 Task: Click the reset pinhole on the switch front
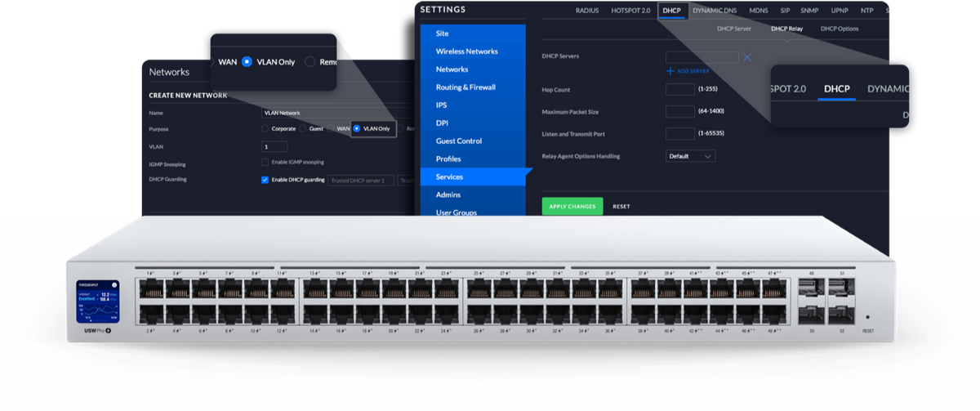tap(867, 317)
